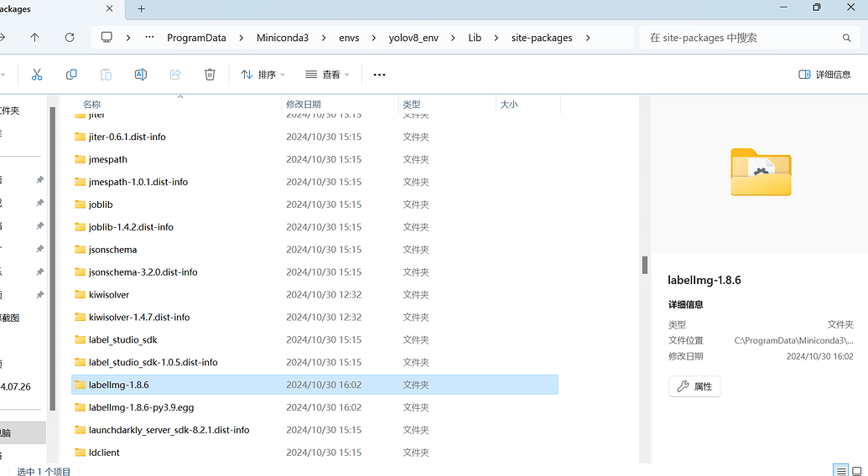Image resolution: width=868 pixels, height=476 pixels.
Task: Click the navigation pane vertical scrollbar
Action: 53,259
